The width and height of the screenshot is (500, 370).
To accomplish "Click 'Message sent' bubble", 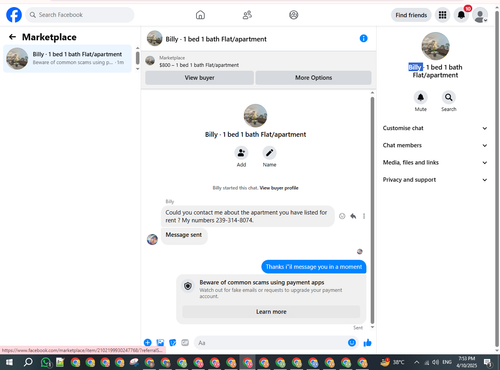I will coord(184,235).
